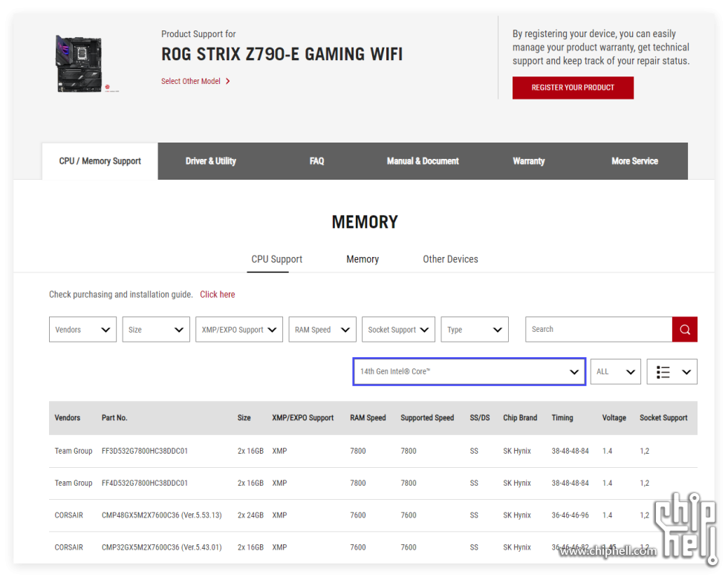Click part number CMP48GX5M2X7600C36 (Ver.5.53.13)

click(x=162, y=515)
